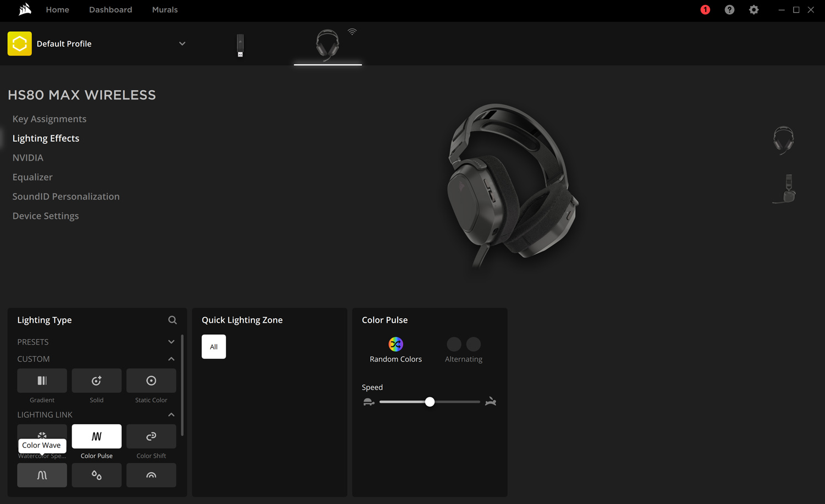Open Lighting Effects section
The height and width of the screenshot is (504, 825).
coord(46,139)
